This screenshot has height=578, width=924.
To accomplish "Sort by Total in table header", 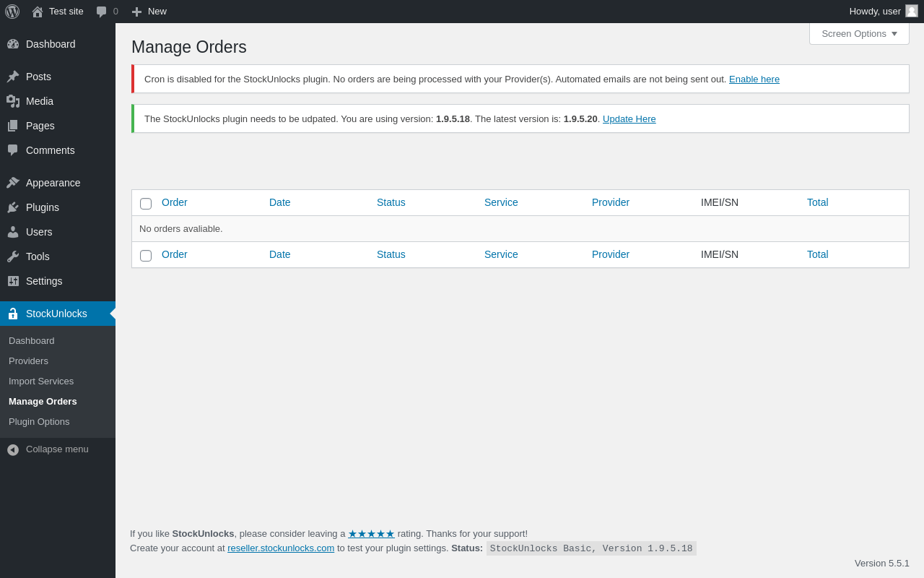I will [x=818, y=202].
